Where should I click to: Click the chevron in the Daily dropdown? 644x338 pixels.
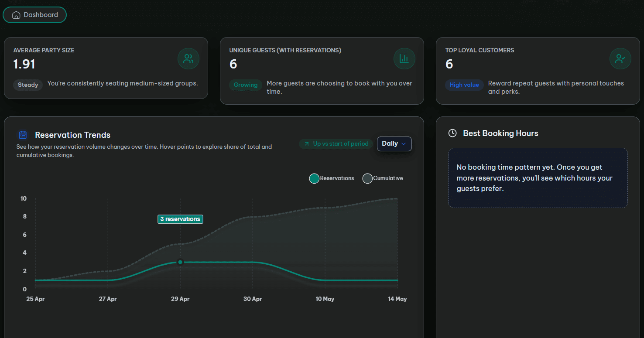click(x=404, y=144)
